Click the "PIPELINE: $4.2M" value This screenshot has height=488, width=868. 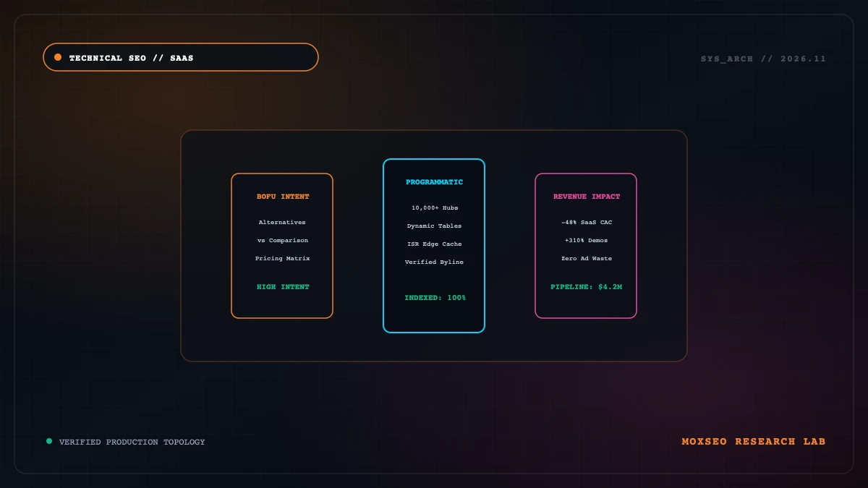coord(586,287)
